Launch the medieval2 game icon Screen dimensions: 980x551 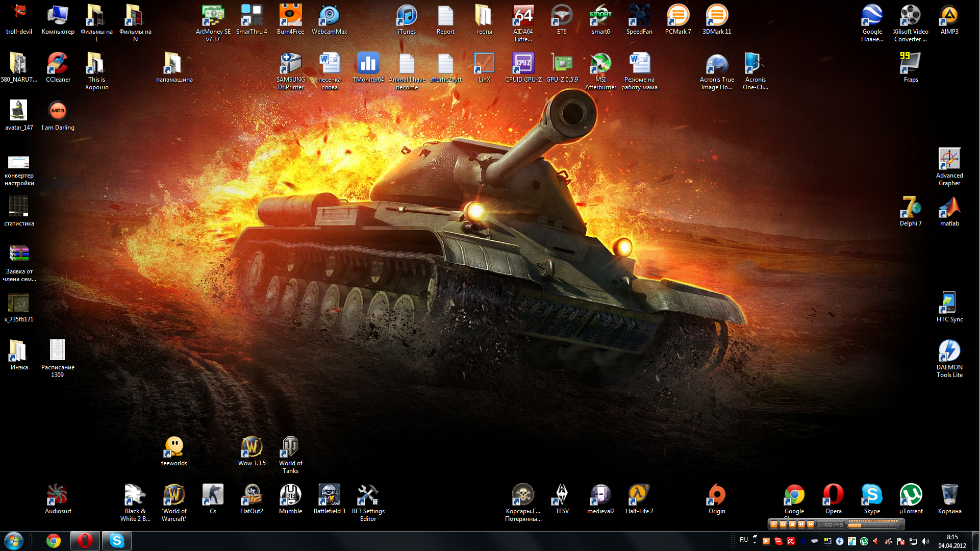[x=600, y=499]
